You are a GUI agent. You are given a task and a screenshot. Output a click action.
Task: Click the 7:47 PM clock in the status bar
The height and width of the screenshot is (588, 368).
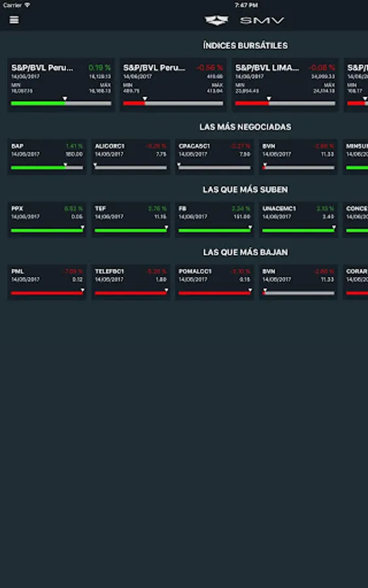(x=246, y=5)
